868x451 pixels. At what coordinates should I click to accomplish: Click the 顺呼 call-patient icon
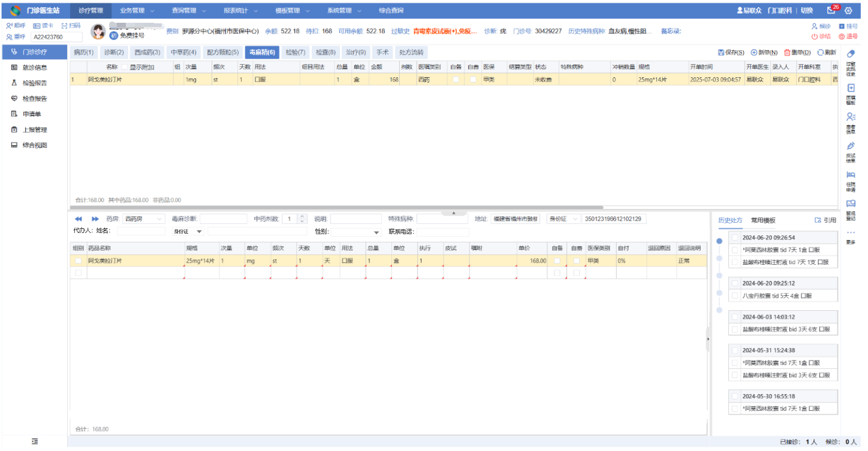(x=9, y=26)
